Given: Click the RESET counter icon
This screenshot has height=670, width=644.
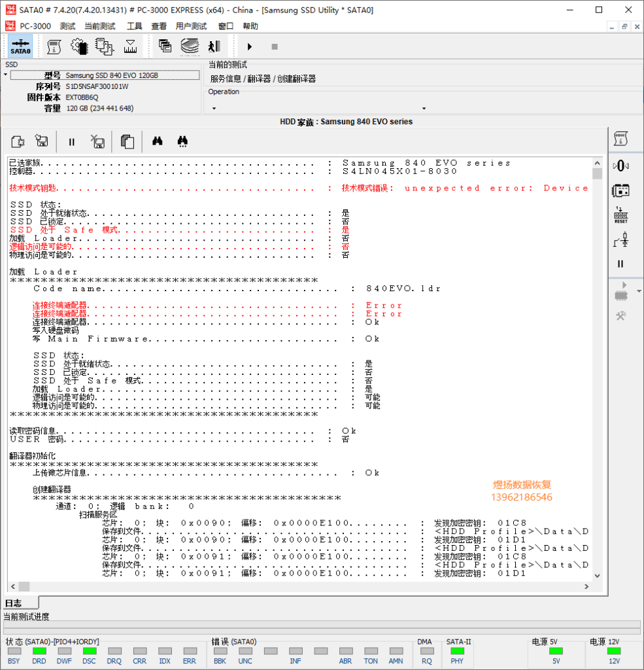Looking at the screenshot, I should pyautogui.click(x=621, y=215).
